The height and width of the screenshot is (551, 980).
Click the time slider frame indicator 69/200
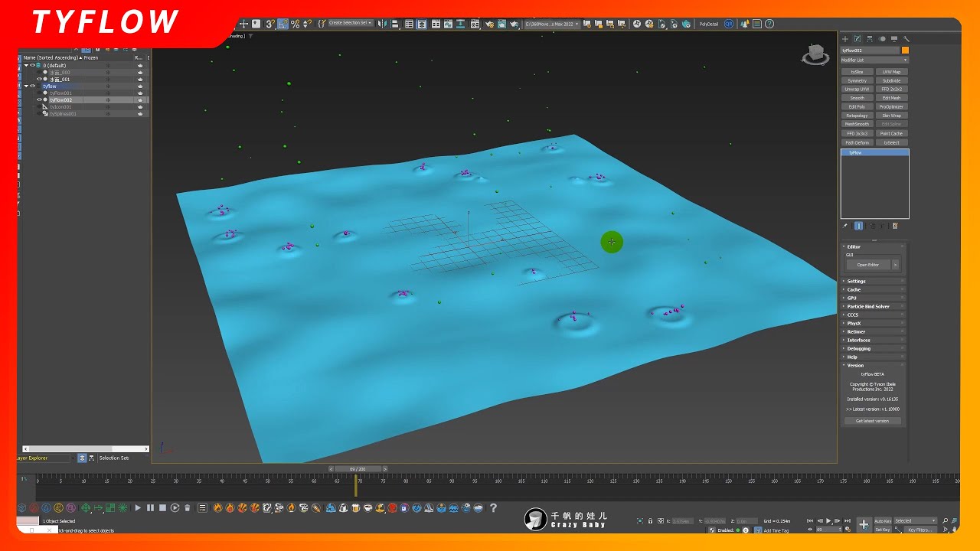(358, 468)
